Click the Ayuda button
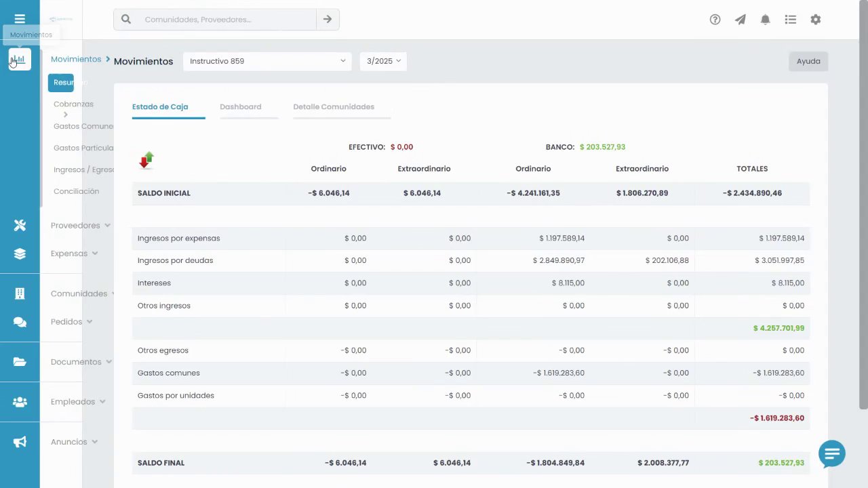 pos(808,61)
